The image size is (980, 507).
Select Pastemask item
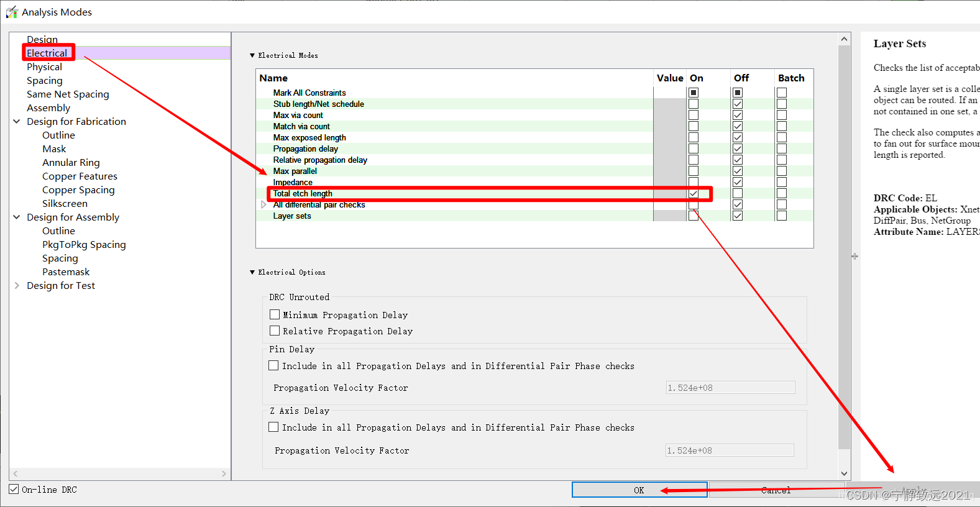click(66, 272)
